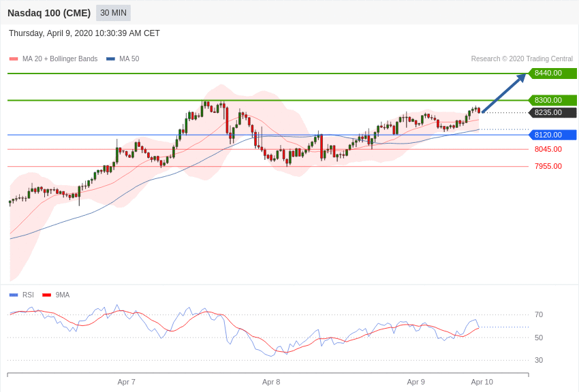This screenshot has width=579, height=392.
Task: Click the 8045.00 red support label
Action: pyautogui.click(x=548, y=149)
